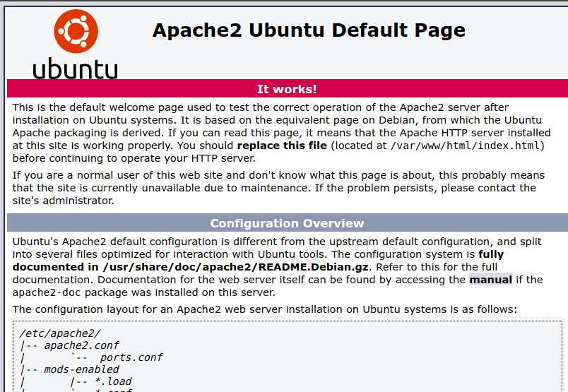This screenshot has width=568, height=392.
Task: Click the Ubuntu circle logo
Action: [76, 32]
